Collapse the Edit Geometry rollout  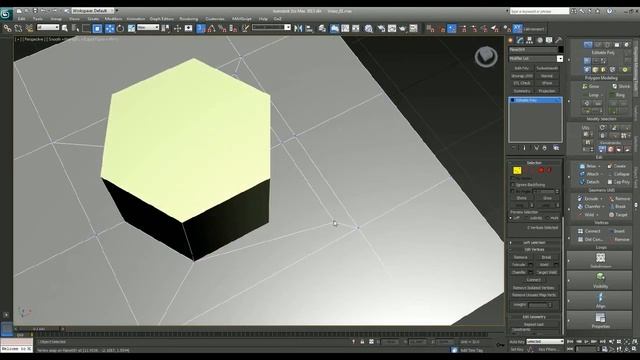pyautogui.click(x=534, y=317)
